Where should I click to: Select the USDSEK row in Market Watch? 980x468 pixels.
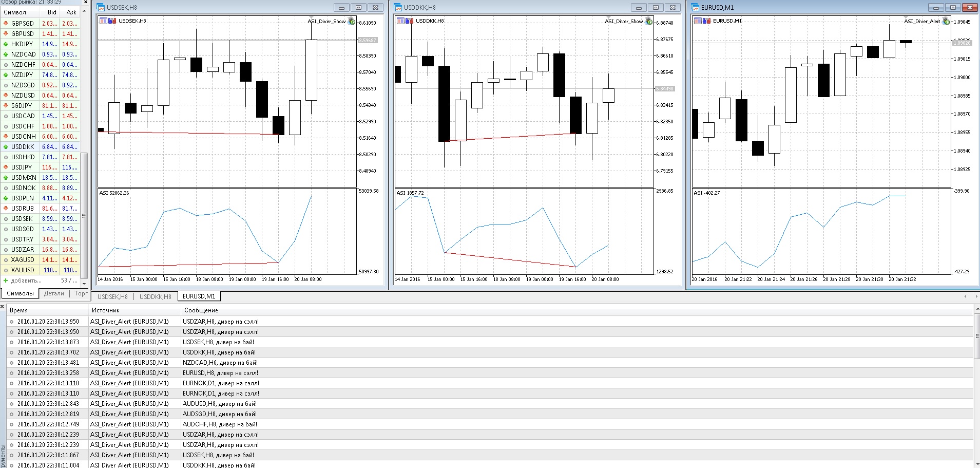click(40, 219)
